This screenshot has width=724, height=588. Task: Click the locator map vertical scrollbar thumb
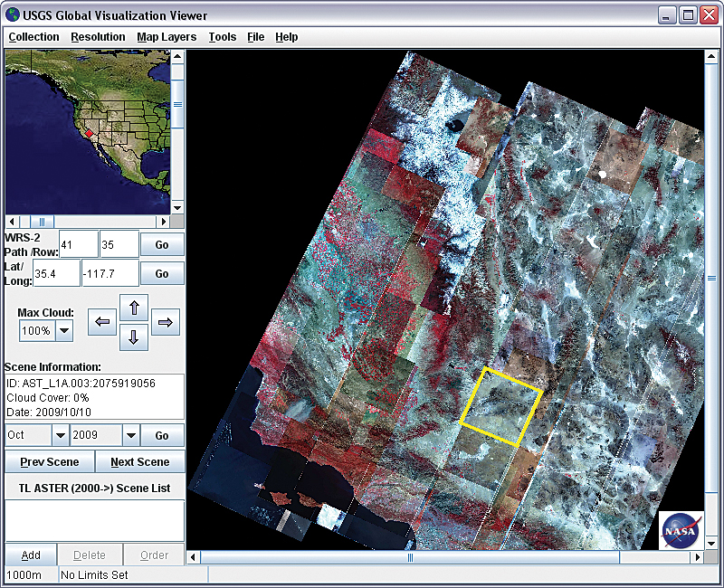177,104
